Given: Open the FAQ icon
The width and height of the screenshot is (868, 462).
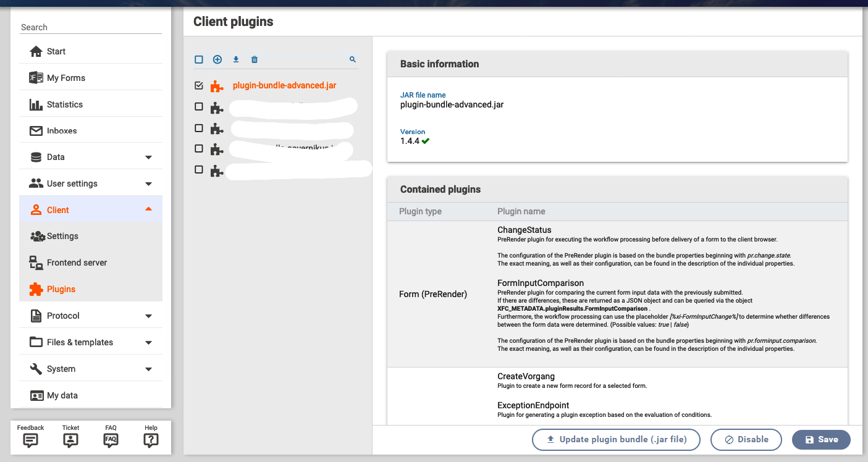Looking at the screenshot, I should (111, 440).
